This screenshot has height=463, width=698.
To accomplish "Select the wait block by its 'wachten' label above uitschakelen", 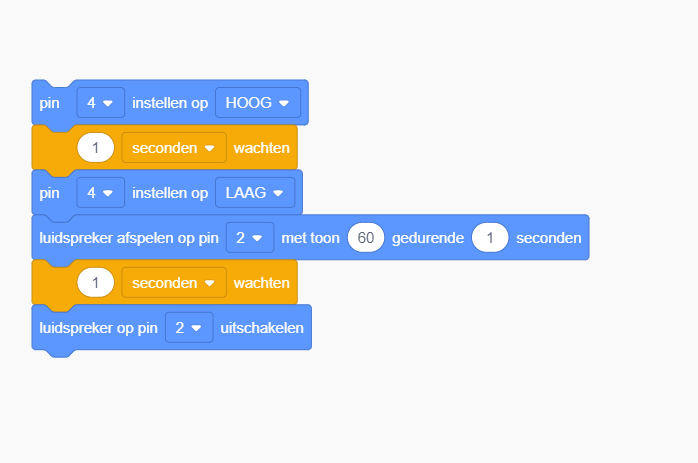I will [x=261, y=283].
